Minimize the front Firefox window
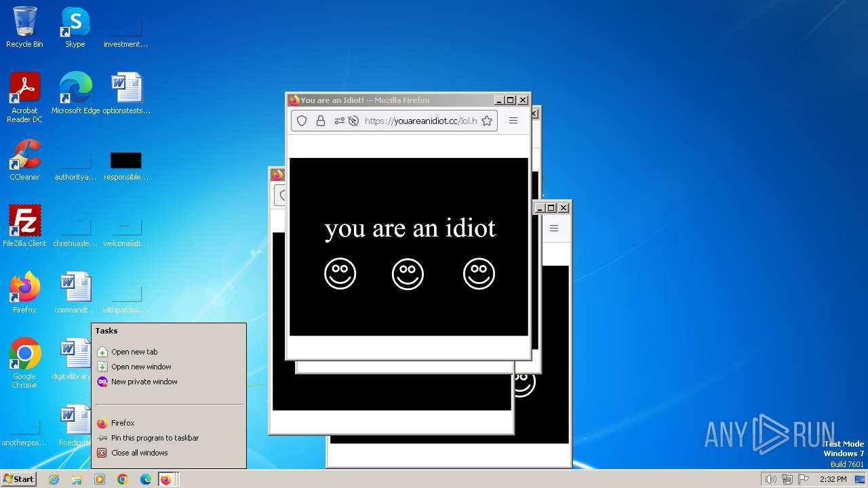Image resolution: width=868 pixels, height=488 pixels. click(499, 100)
